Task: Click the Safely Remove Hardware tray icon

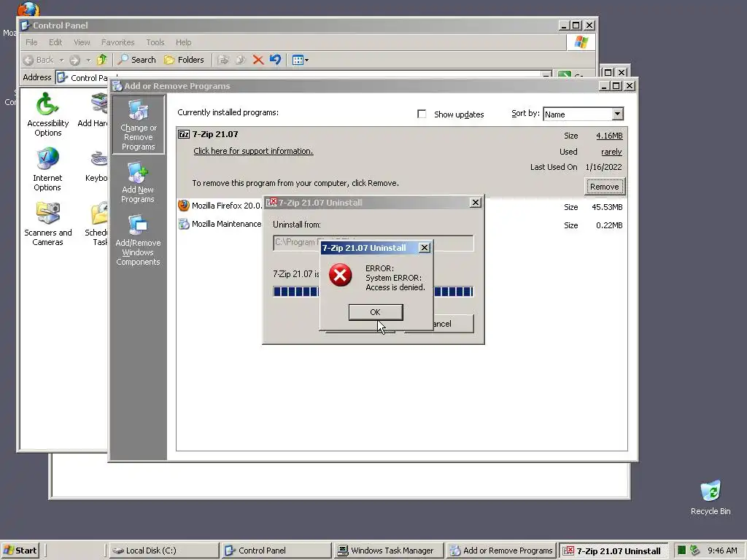Action: 695,551
